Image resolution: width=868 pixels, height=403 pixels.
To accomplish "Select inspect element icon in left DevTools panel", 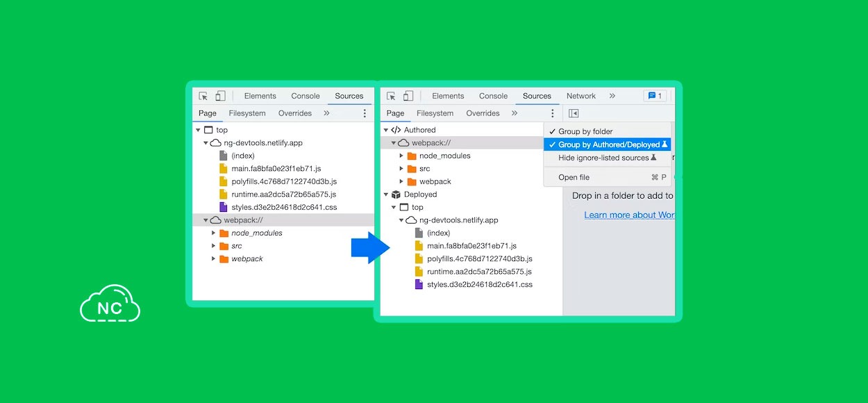I will tap(203, 97).
